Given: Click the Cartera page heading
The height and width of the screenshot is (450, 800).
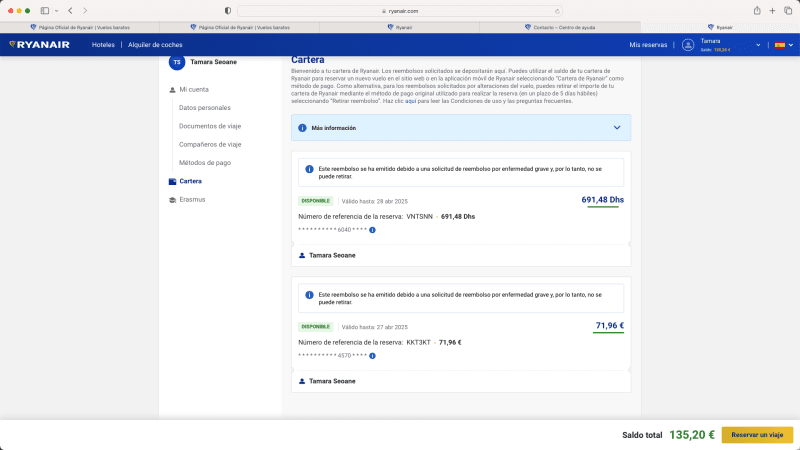Looking at the screenshot, I should pos(308,60).
